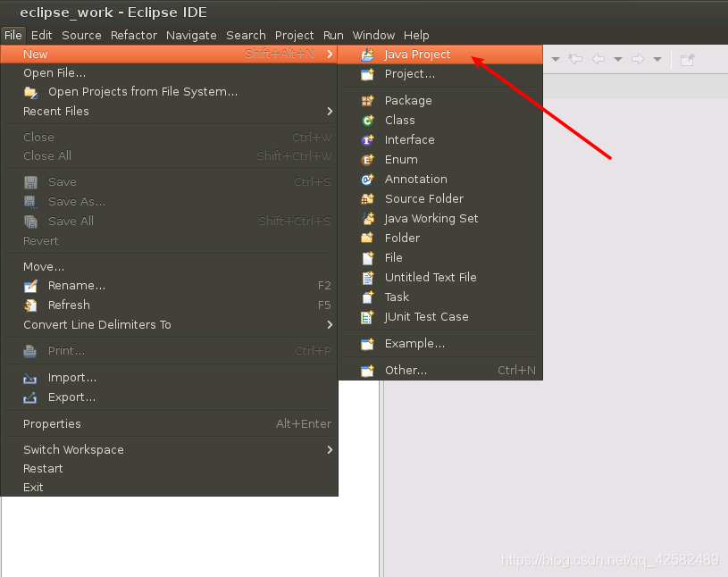The image size is (728, 577).
Task: Click the new Annotation icon
Action: pyautogui.click(x=367, y=180)
